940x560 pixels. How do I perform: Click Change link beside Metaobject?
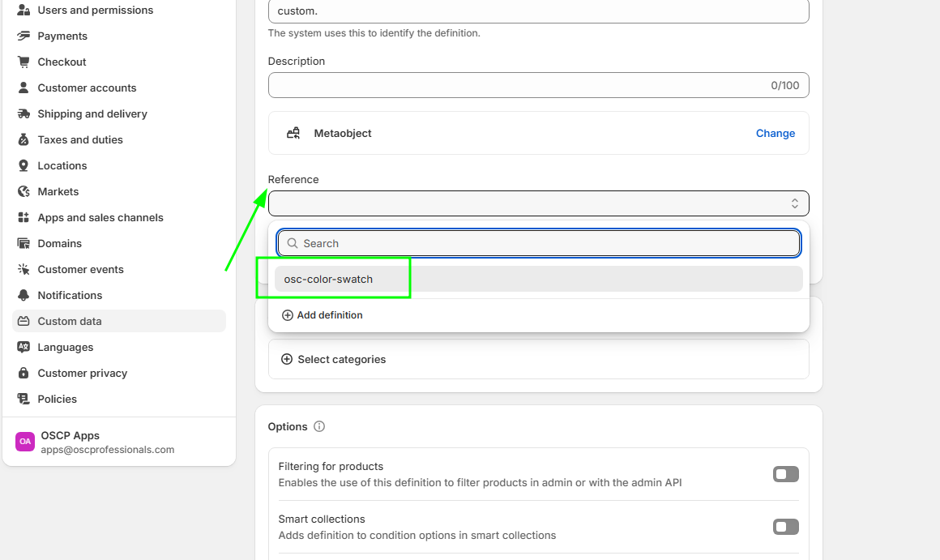(775, 133)
